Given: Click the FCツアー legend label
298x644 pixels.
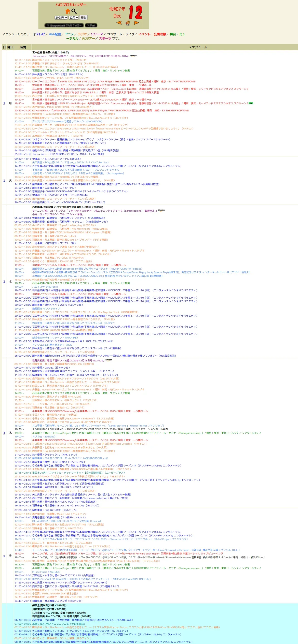Looking at the screenshot, I should (x=89, y=38).
